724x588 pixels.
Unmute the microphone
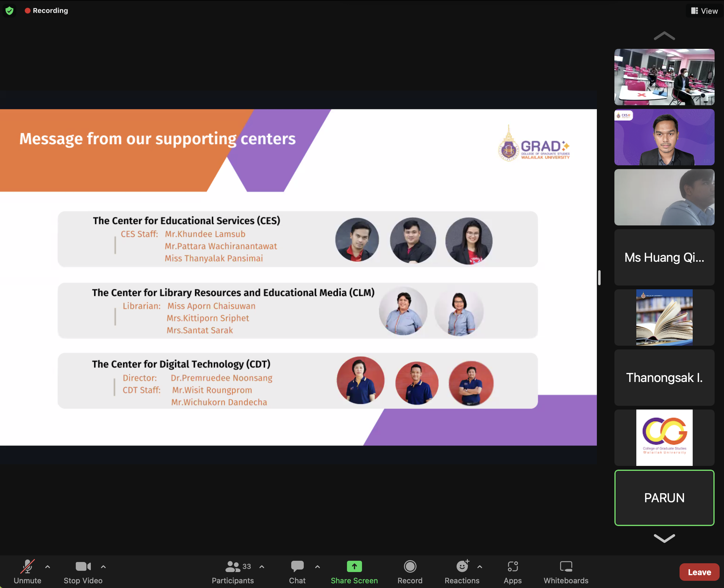click(x=28, y=572)
